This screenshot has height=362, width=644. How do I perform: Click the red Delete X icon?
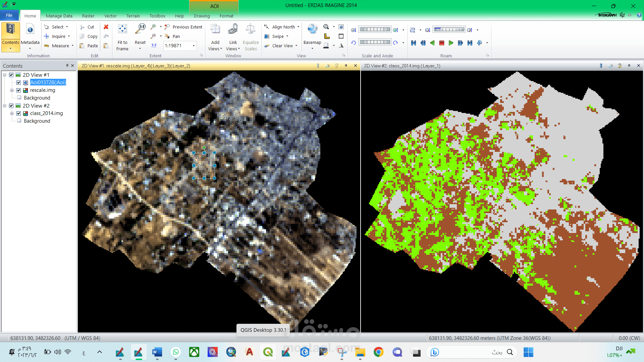pos(106,27)
